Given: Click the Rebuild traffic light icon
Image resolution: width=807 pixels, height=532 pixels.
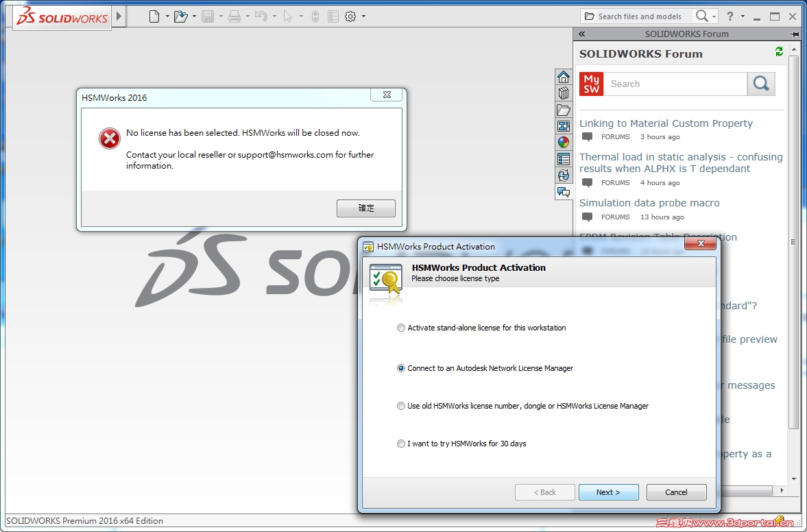Looking at the screenshot, I should coord(315,16).
